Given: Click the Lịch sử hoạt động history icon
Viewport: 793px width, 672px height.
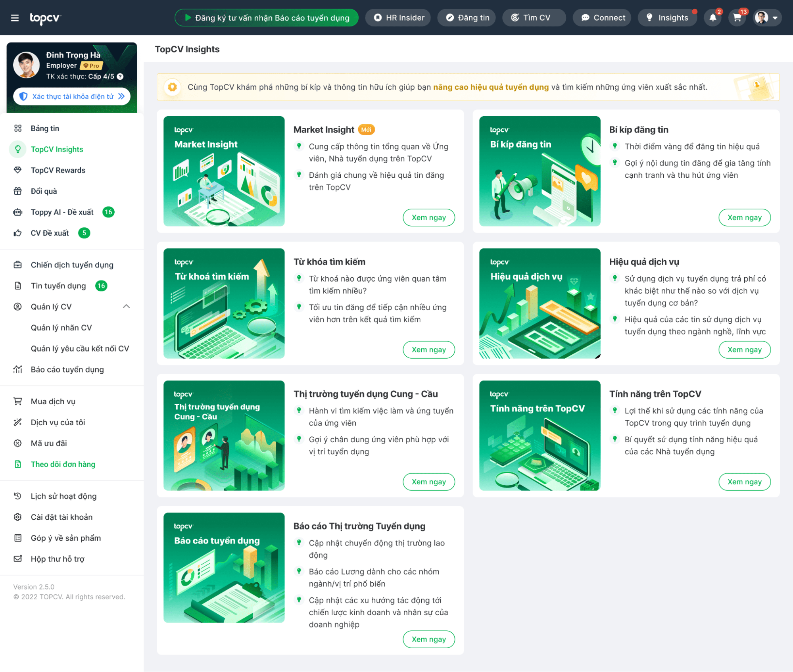Looking at the screenshot, I should click(18, 496).
